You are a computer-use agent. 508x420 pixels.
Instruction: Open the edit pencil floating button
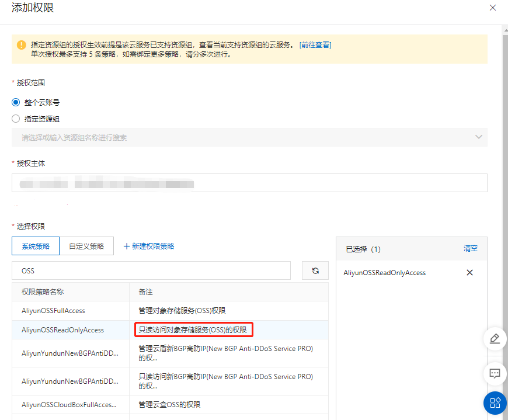click(x=495, y=339)
